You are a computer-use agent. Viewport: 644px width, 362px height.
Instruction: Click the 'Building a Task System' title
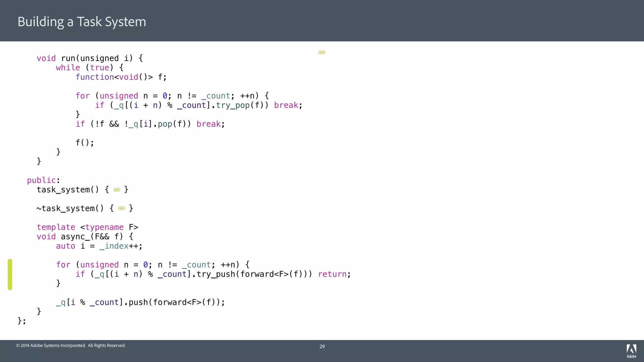click(x=82, y=22)
